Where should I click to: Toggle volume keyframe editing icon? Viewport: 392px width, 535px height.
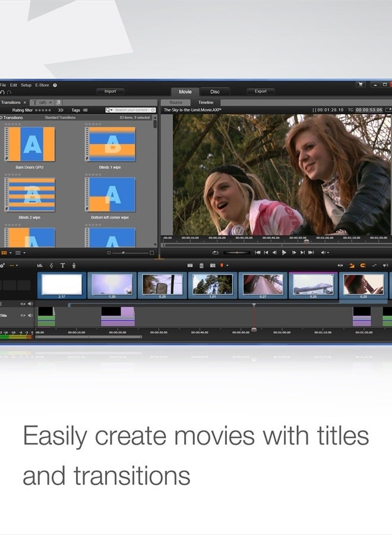(x=374, y=266)
